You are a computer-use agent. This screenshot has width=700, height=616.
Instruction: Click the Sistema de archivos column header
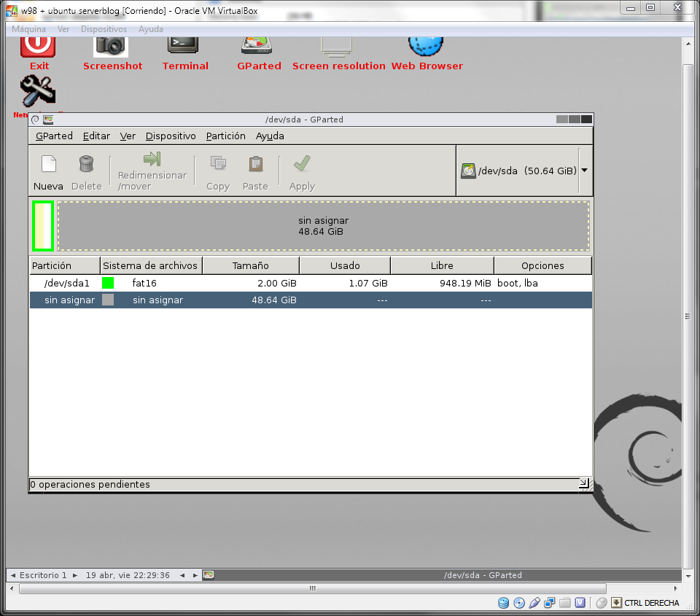point(151,265)
